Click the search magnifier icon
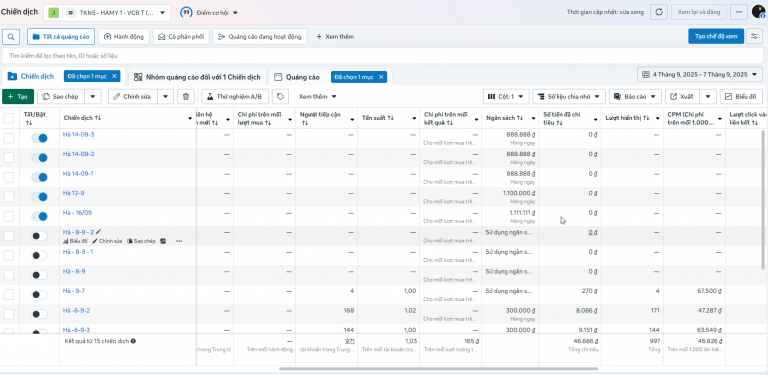768x375 pixels. pos(11,37)
